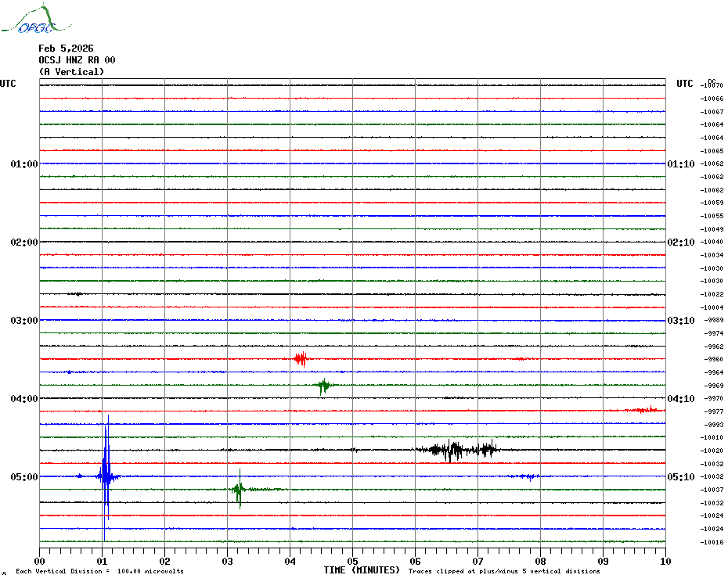The image size is (728, 582).
Task: Click the small green event near minute 04.5
Action: click(x=323, y=385)
